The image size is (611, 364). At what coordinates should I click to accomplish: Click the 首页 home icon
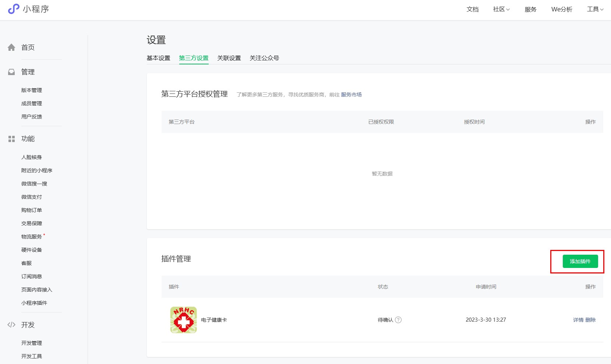11,47
